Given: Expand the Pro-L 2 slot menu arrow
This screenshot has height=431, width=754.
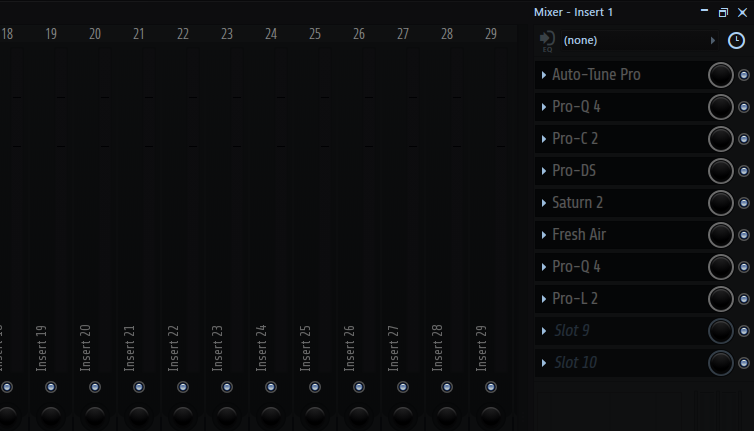Looking at the screenshot, I should [x=544, y=299].
